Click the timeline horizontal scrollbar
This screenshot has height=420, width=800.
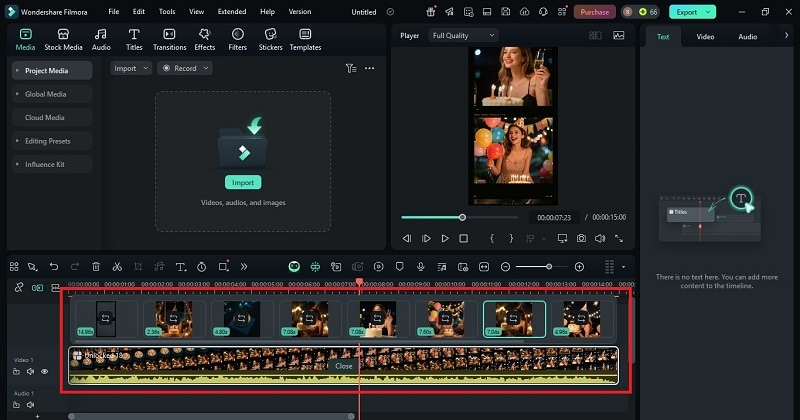(211, 416)
